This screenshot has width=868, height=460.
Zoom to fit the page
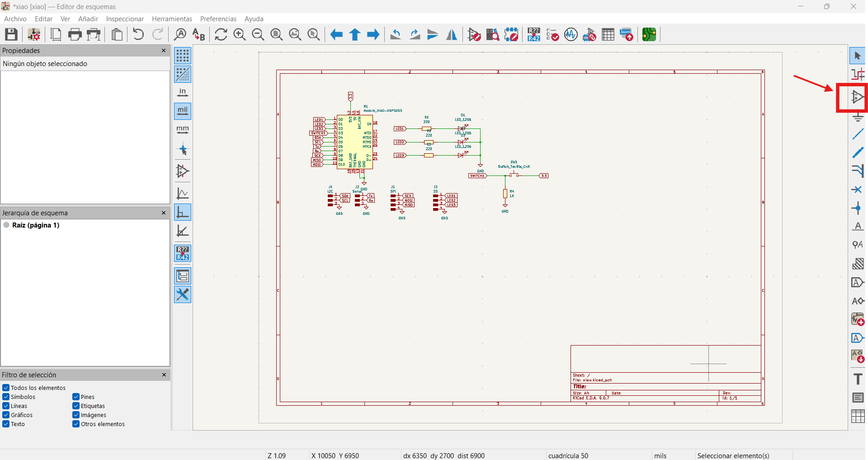(x=277, y=34)
